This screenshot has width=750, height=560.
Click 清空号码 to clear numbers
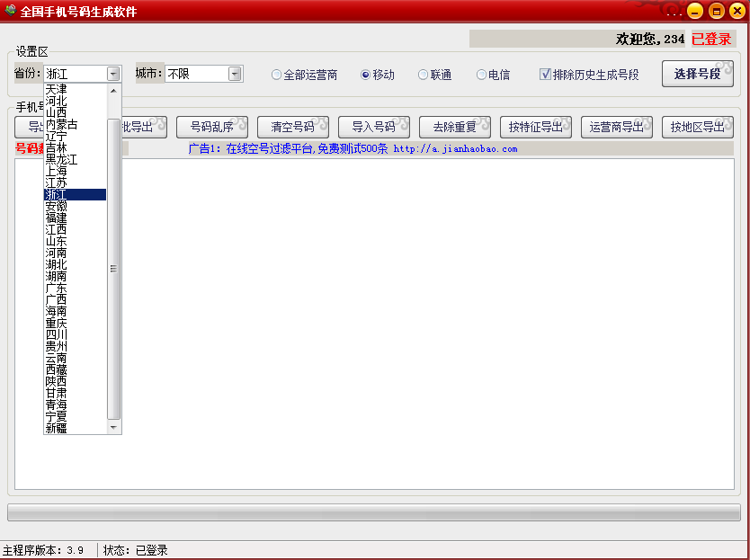coord(293,127)
